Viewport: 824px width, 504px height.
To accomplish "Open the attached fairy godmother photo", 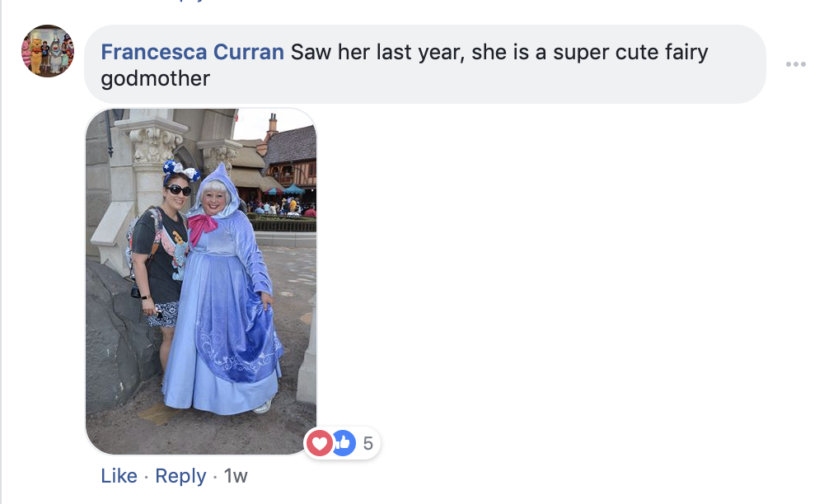I will tap(201, 282).
